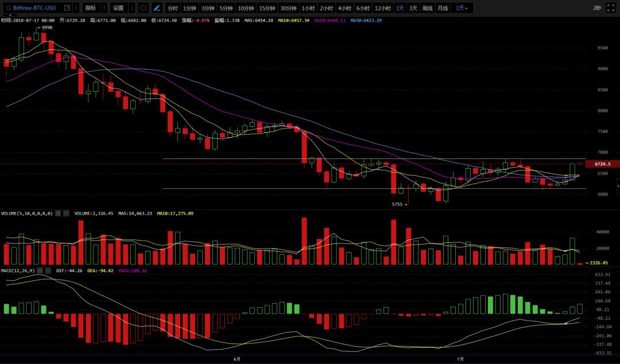Open the Bitfinex-BTC-USD symbol selector
Viewport: 620px width, 364px height.
click(34, 8)
